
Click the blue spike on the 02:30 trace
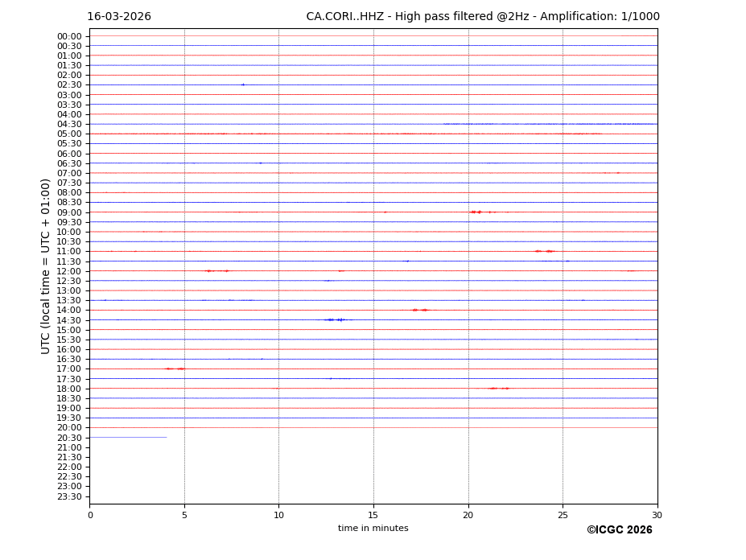[242, 84]
